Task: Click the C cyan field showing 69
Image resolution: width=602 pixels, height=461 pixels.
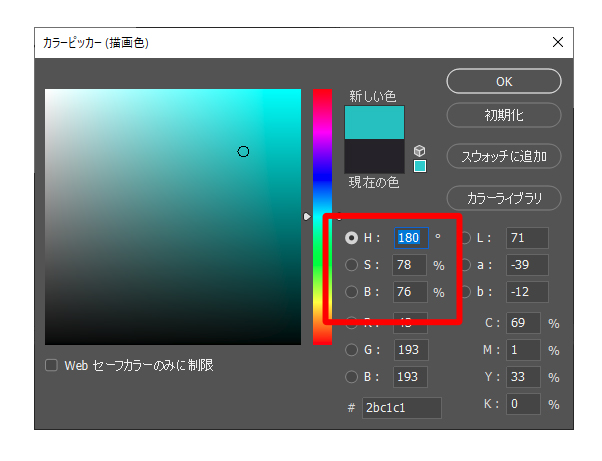Action: [x=525, y=323]
